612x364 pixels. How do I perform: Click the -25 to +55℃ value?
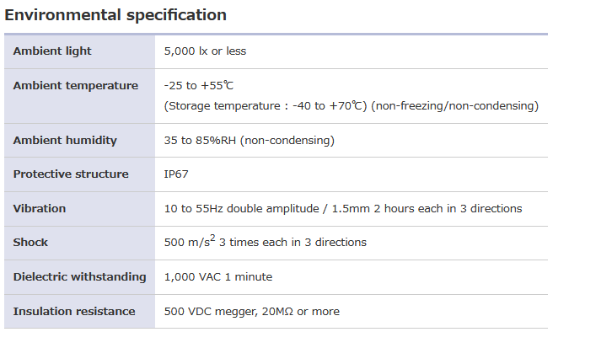199,85
